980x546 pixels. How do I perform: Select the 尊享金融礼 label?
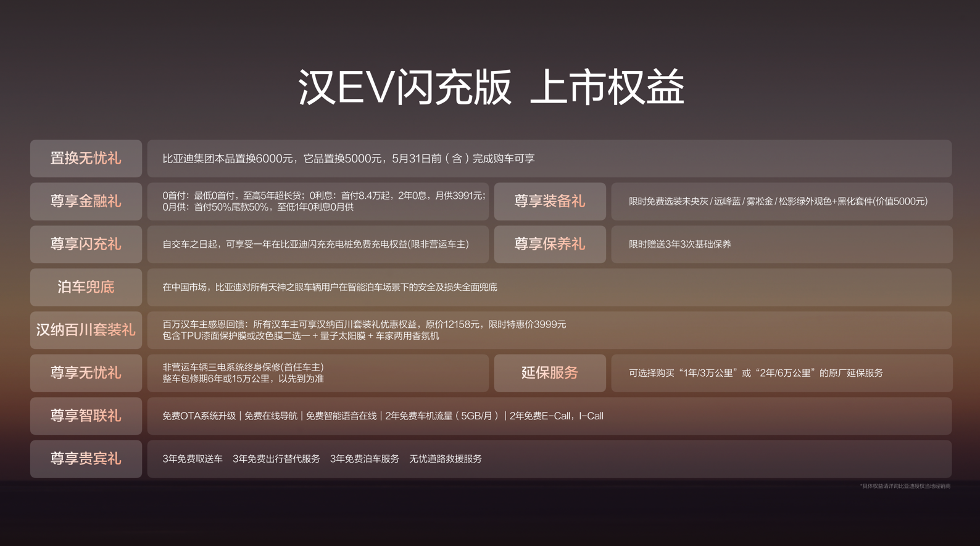point(86,201)
